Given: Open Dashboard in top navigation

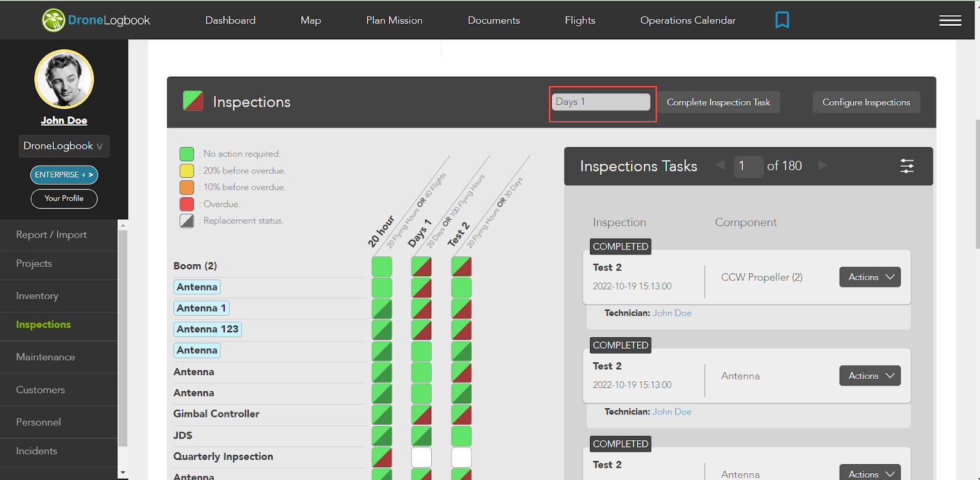Looking at the screenshot, I should [x=230, y=20].
